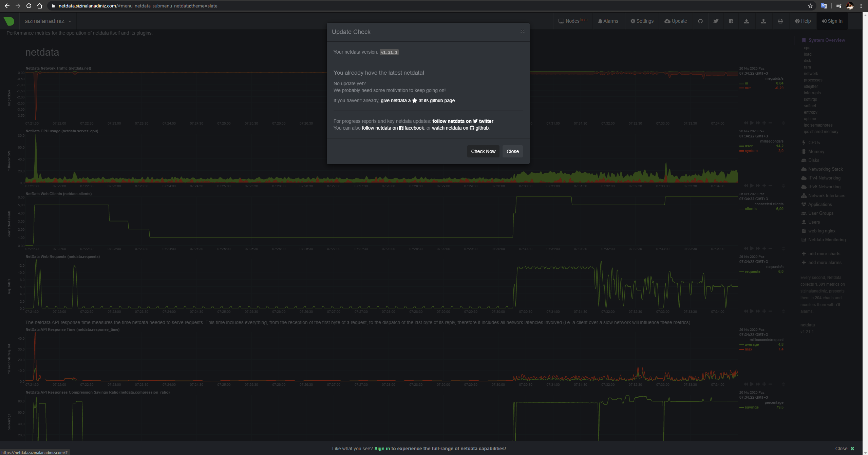Click fast-forward control on Network Traffic chart
The height and width of the screenshot is (455, 868).
tap(758, 123)
